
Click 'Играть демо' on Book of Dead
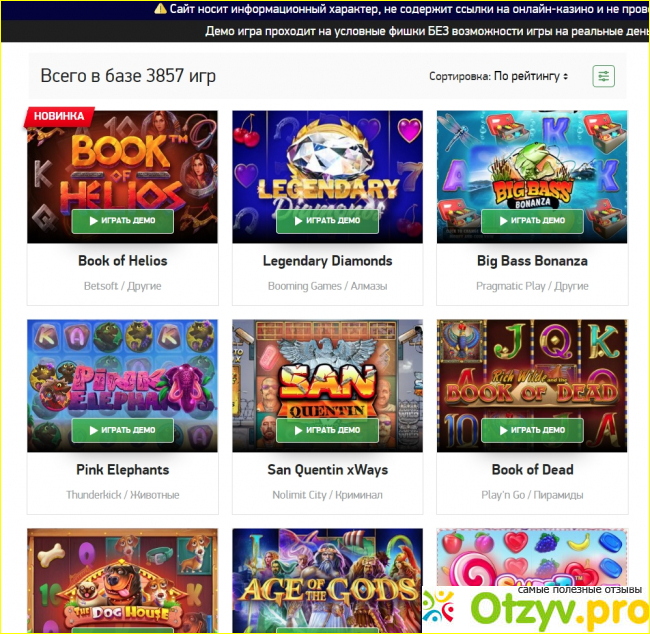click(x=532, y=430)
